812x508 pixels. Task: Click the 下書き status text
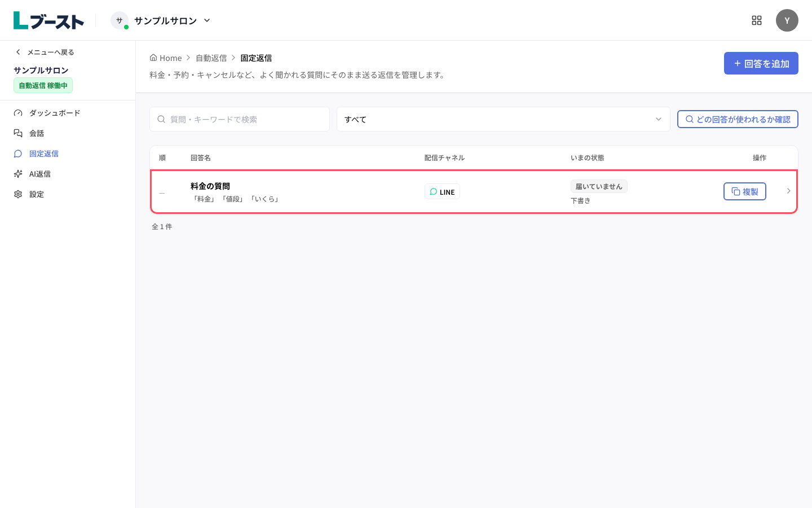point(580,200)
